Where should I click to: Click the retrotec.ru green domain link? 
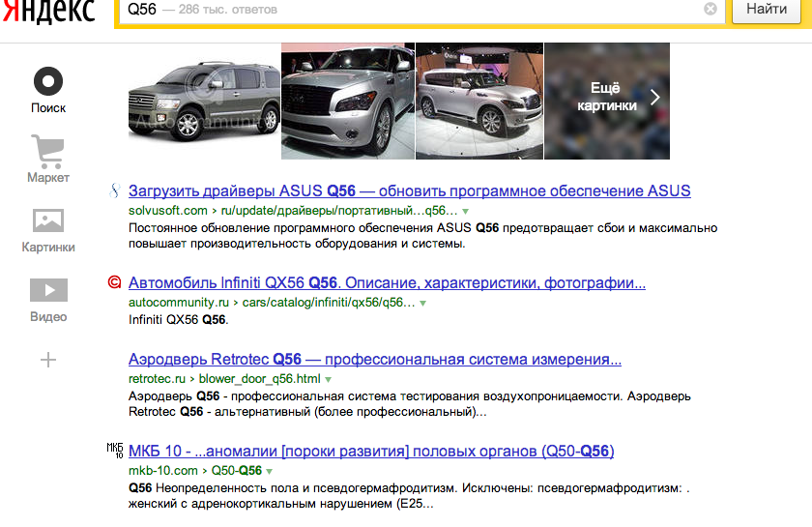(x=157, y=379)
